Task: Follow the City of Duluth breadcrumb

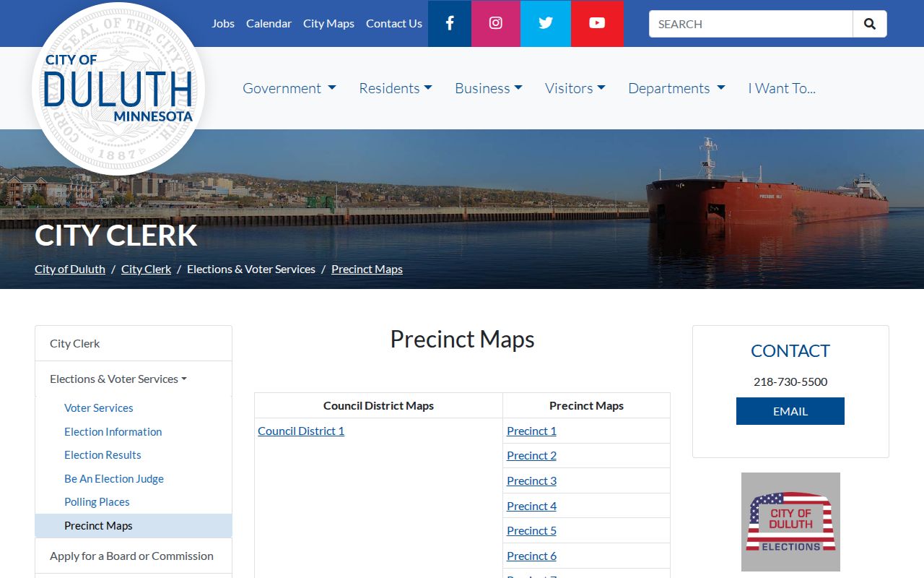Action: point(70,269)
